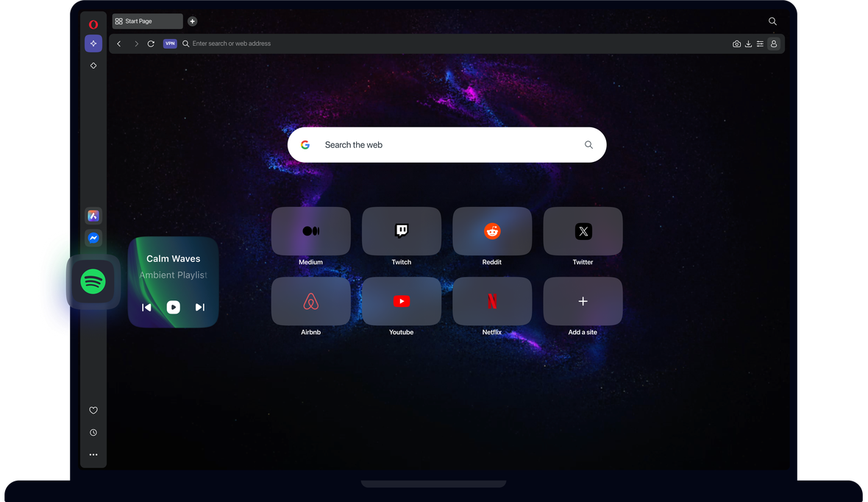Play the Calm Waves track

pyautogui.click(x=173, y=307)
